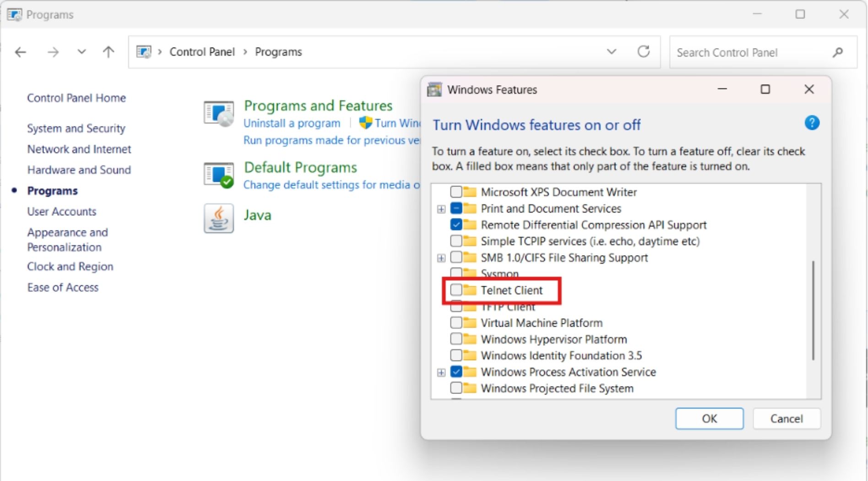Open Clock and Region category
Viewport: 868px width, 481px height.
click(70, 267)
